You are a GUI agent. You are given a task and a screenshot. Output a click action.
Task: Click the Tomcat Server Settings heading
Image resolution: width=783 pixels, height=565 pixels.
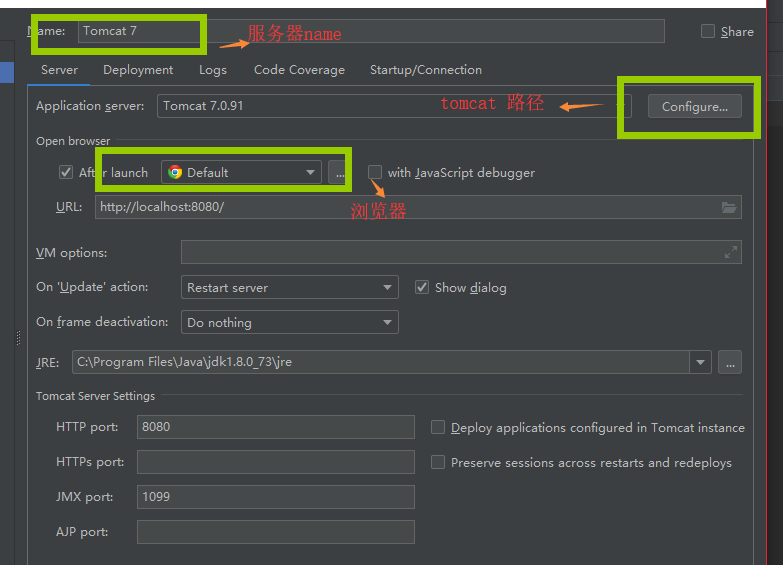click(x=95, y=396)
